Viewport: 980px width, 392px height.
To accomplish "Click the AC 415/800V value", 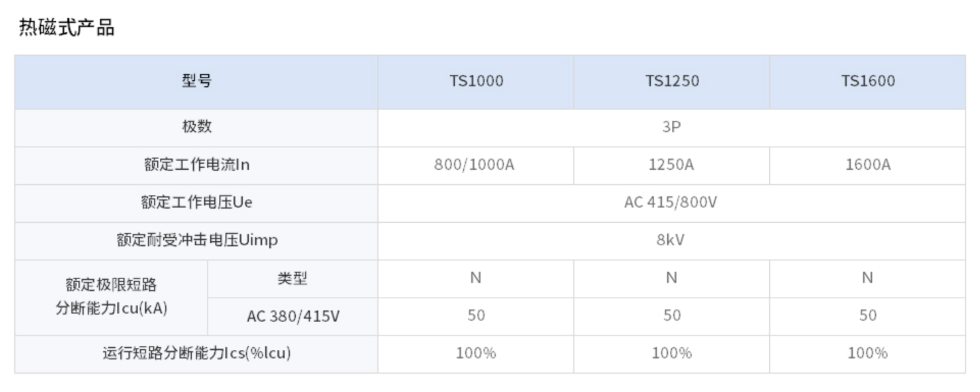I will [671, 202].
